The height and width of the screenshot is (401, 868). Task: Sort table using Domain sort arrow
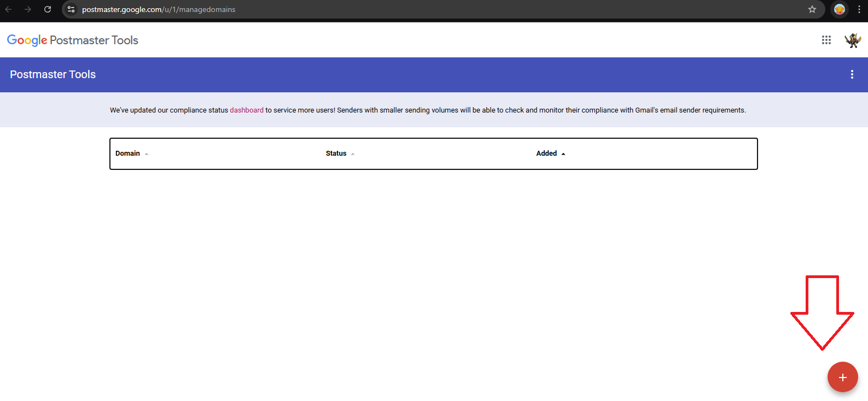click(x=147, y=154)
